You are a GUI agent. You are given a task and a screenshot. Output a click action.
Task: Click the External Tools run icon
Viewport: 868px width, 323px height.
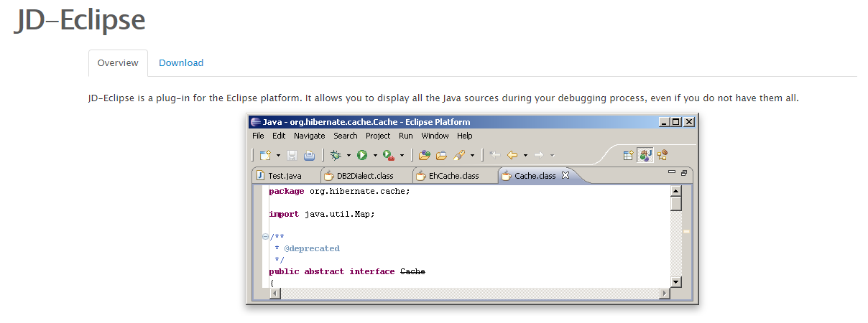click(x=388, y=155)
